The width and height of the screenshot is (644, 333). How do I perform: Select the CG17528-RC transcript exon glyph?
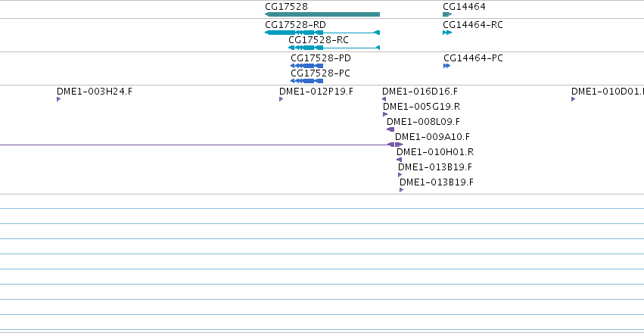334,48
